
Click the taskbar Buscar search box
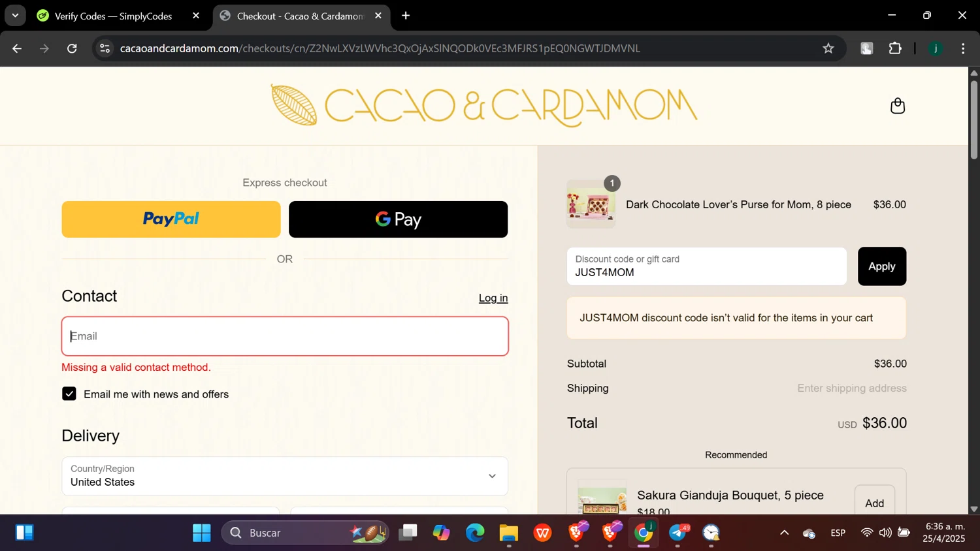[305, 533]
